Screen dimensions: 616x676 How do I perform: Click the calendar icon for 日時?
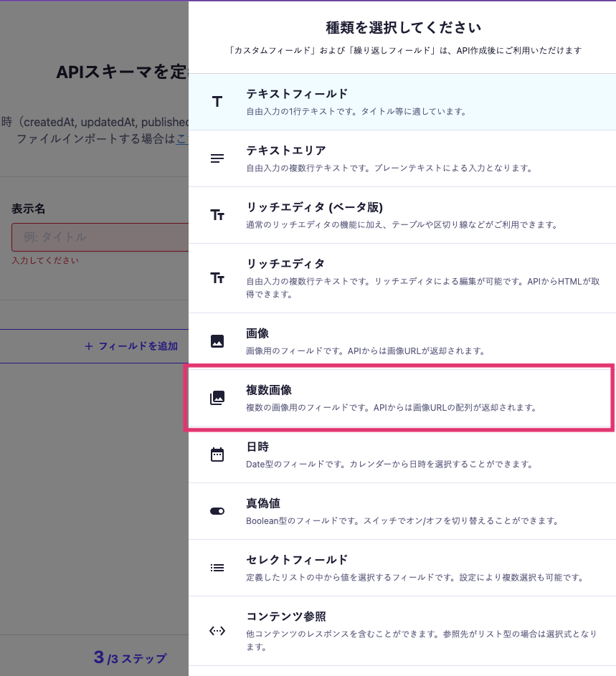tap(217, 454)
